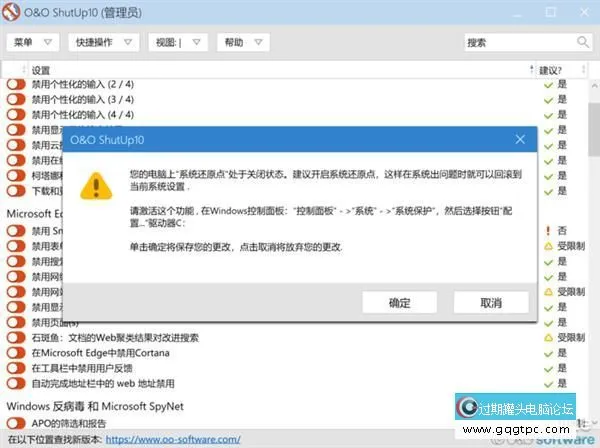Screen dimensions: 600x448
Task: Click the O&O ShutUp10 app logo icon
Action: [x=11, y=12]
